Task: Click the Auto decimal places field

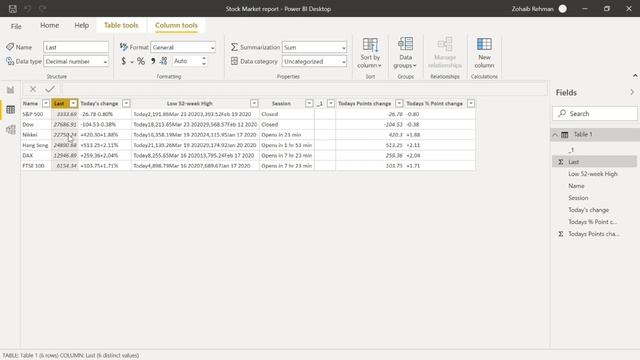Action: click(186, 61)
